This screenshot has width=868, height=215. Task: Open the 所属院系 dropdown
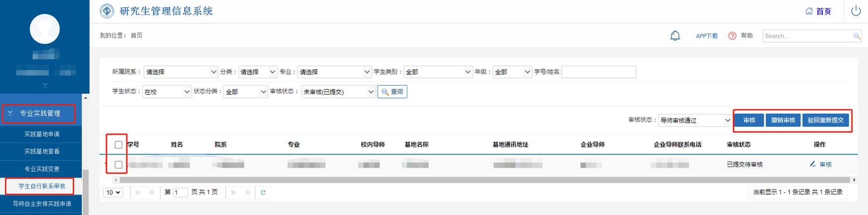click(180, 72)
